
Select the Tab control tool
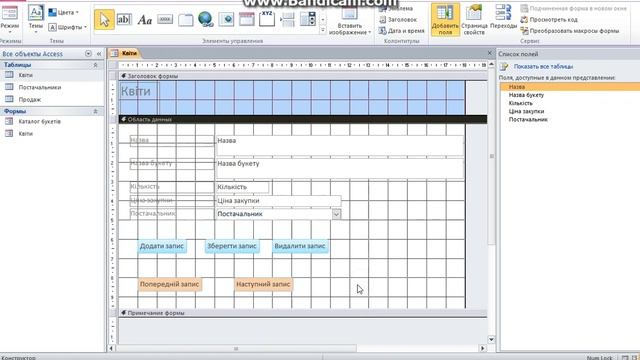[x=185, y=19]
